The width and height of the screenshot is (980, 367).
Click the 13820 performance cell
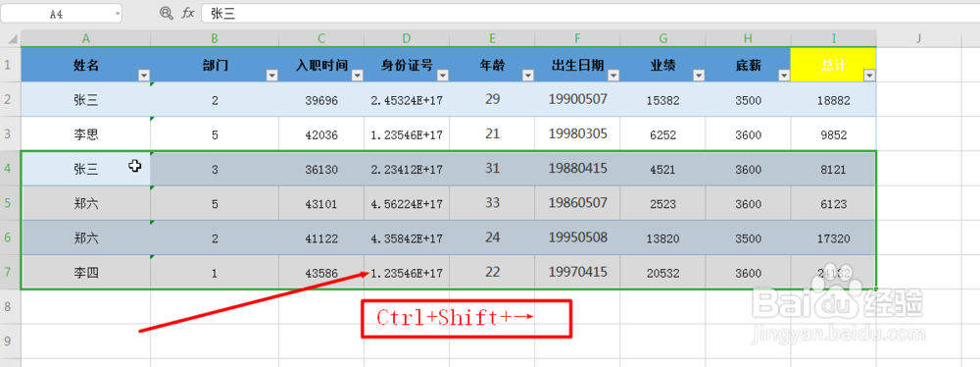pyautogui.click(x=663, y=237)
